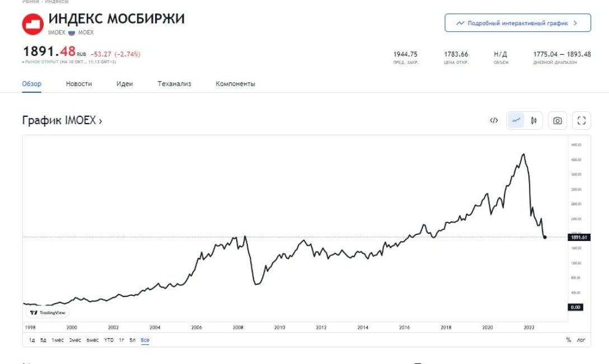
Task: Switch to candlestick chart view
Action: (534, 120)
